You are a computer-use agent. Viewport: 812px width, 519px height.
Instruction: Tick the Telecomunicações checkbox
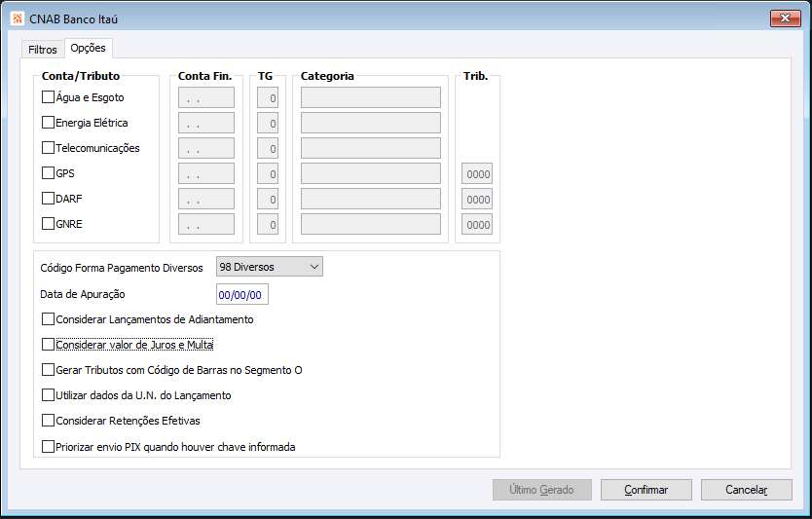pos(48,148)
